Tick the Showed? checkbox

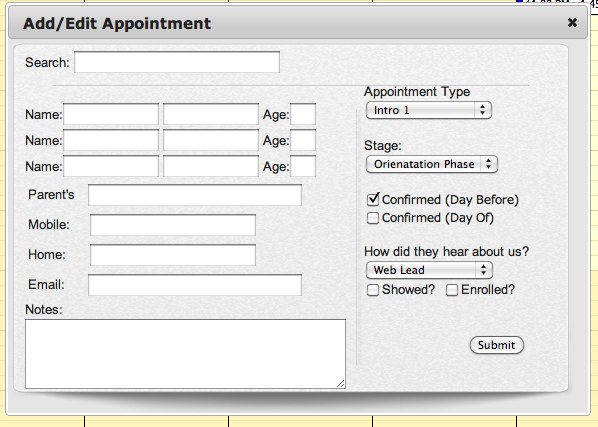pyautogui.click(x=373, y=290)
